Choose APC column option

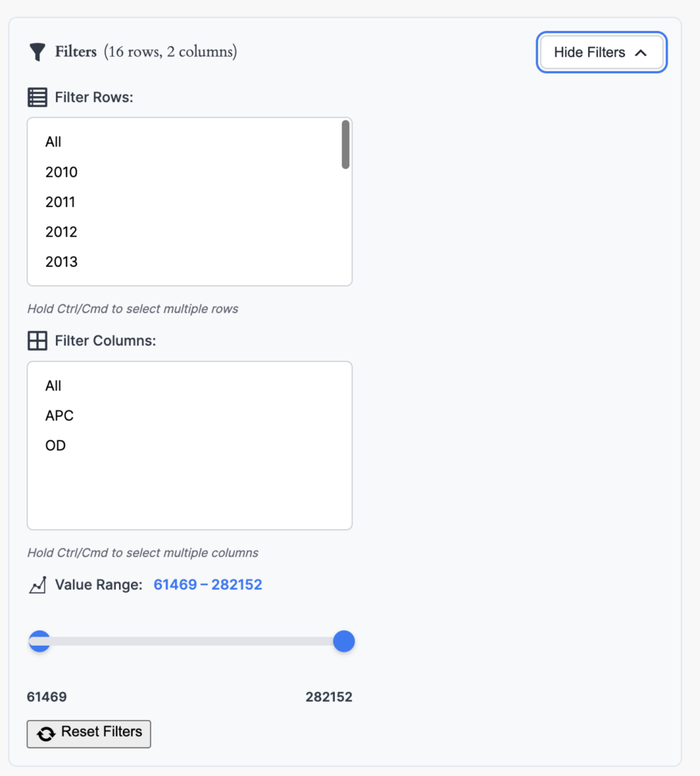[59, 416]
